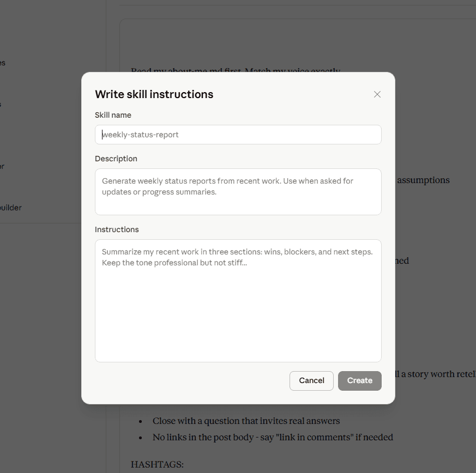476x473 pixels.
Task: Click the Create button
Action: pyautogui.click(x=360, y=381)
